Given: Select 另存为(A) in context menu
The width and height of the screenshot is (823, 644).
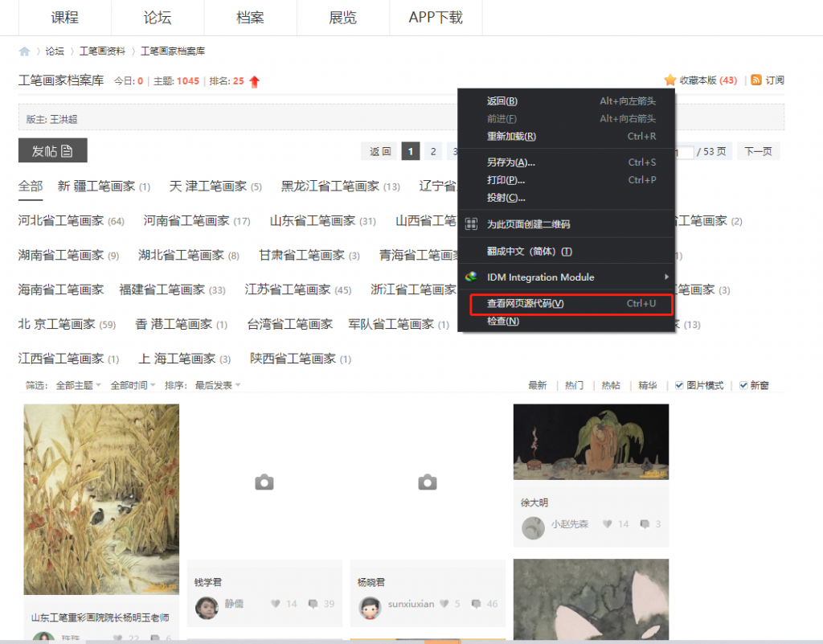Looking at the screenshot, I should click(x=566, y=162).
